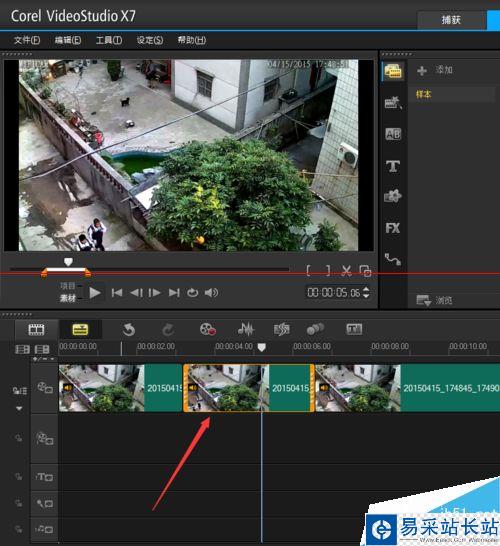Toggle the system volume speaker icon
This screenshot has height=546, width=500.
tap(211, 293)
